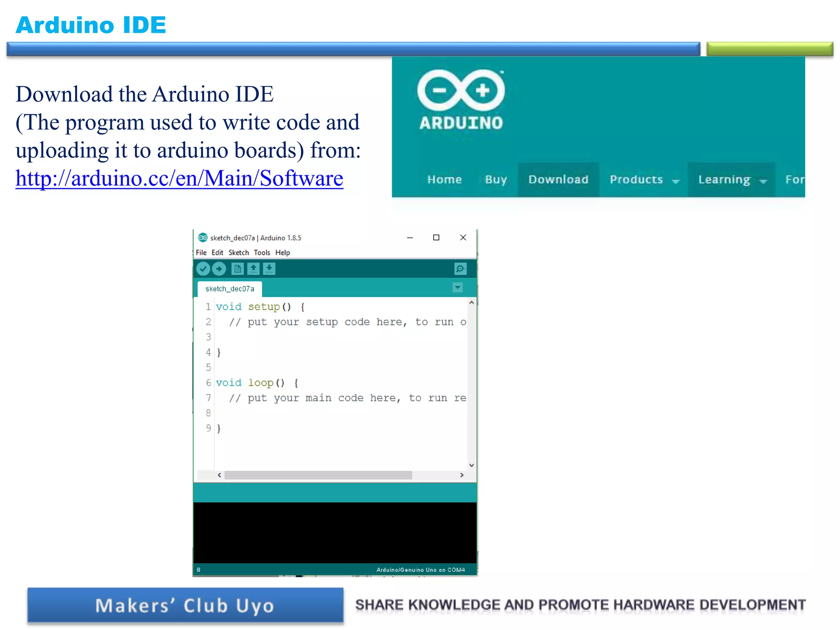Open the Sketch menu

point(239,253)
